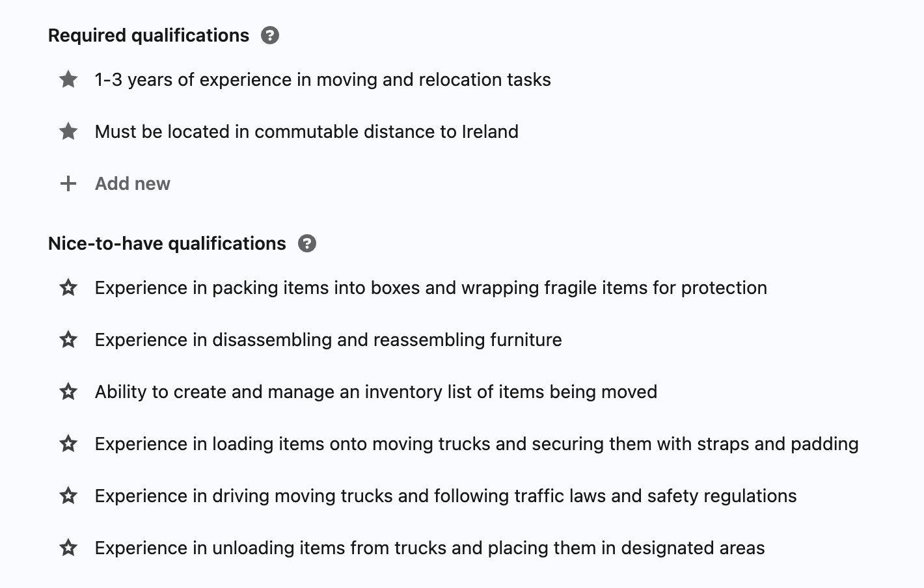
Task: Edit the commutable distance to Ireland text
Action: click(306, 131)
